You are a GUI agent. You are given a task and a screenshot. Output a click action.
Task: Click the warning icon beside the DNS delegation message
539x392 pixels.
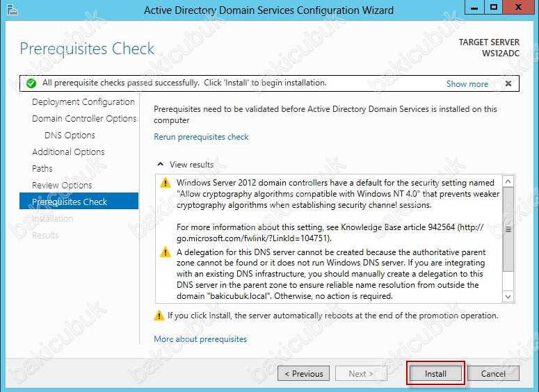tap(166, 252)
